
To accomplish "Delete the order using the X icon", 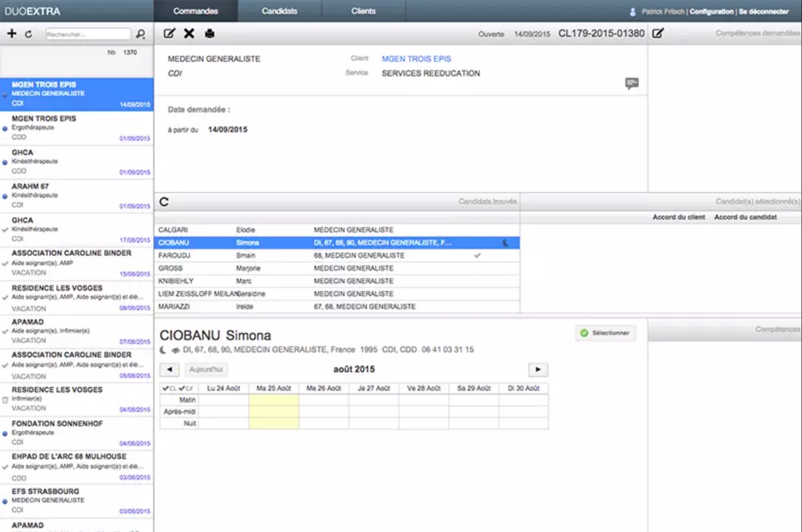I will point(189,33).
